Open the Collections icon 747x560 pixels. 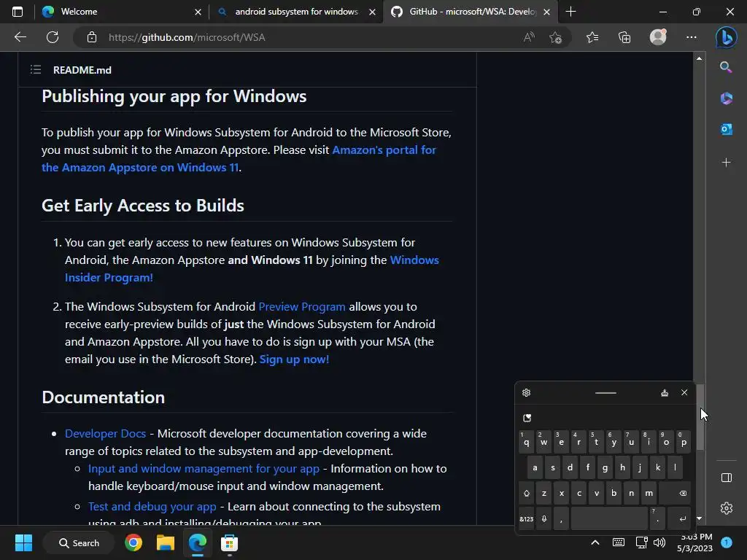[x=624, y=37]
